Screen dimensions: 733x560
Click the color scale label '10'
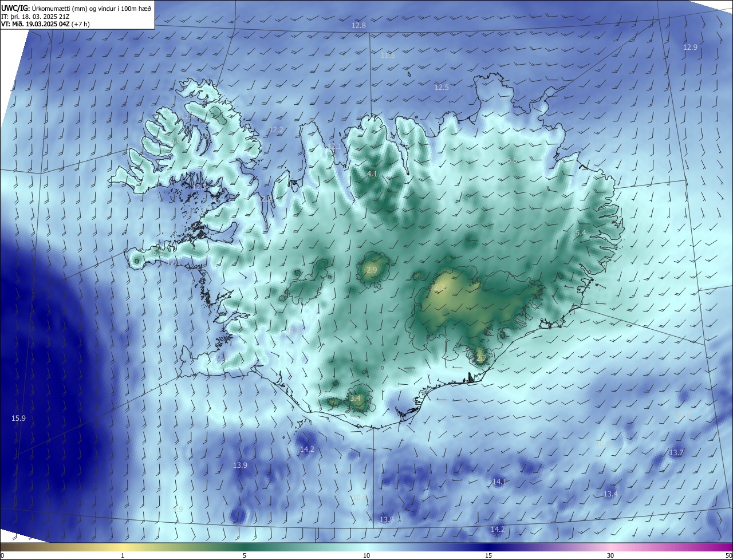coord(366,555)
